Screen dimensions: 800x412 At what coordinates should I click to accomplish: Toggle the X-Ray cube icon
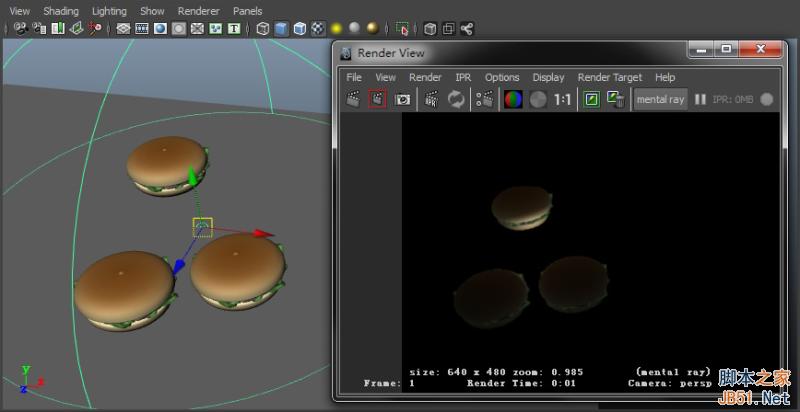(430, 29)
